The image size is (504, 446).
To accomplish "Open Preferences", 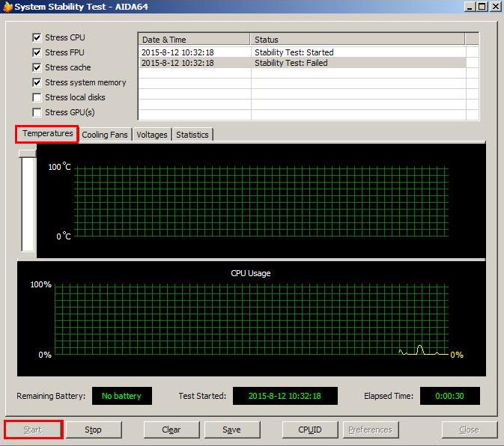I will click(x=371, y=430).
